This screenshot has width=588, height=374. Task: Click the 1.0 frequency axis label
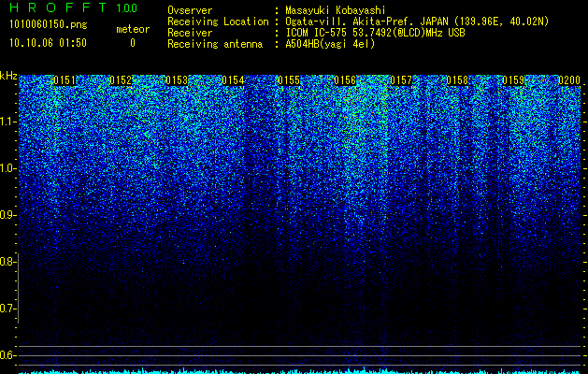(x=7, y=168)
